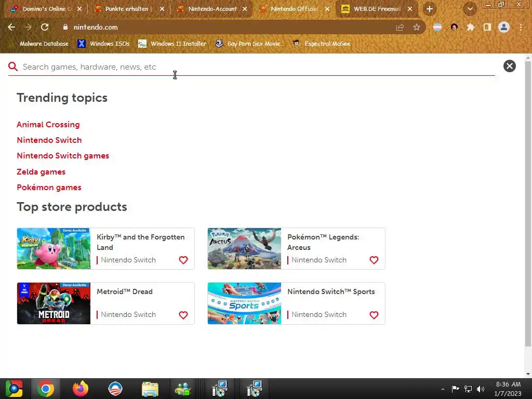
Task: Expand the tab search dropdown
Action: tap(470, 9)
